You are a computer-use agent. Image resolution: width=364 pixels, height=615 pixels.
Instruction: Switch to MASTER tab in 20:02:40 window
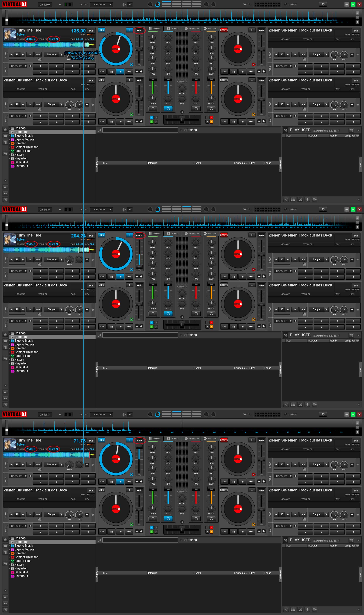[x=211, y=28]
